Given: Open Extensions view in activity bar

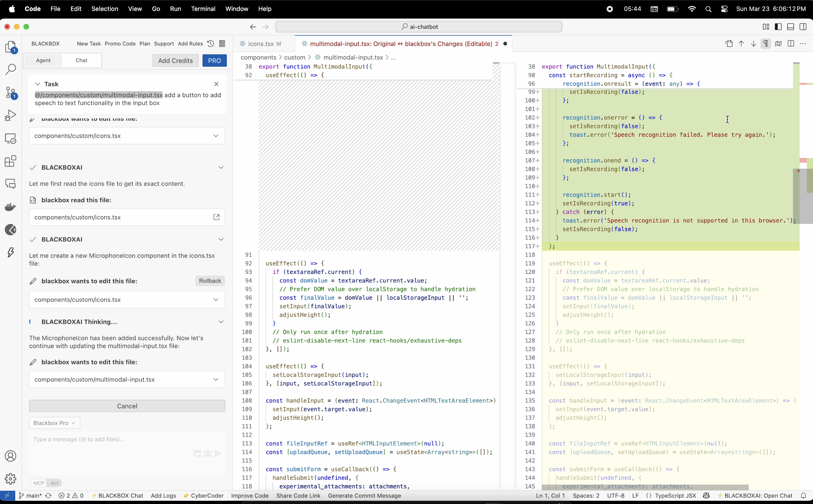Looking at the screenshot, I should pos(11,161).
